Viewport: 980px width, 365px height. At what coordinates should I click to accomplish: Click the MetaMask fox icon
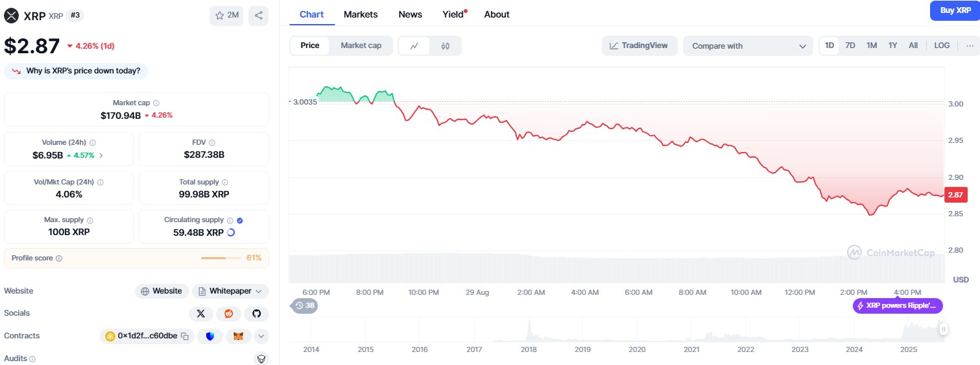pyautogui.click(x=238, y=336)
